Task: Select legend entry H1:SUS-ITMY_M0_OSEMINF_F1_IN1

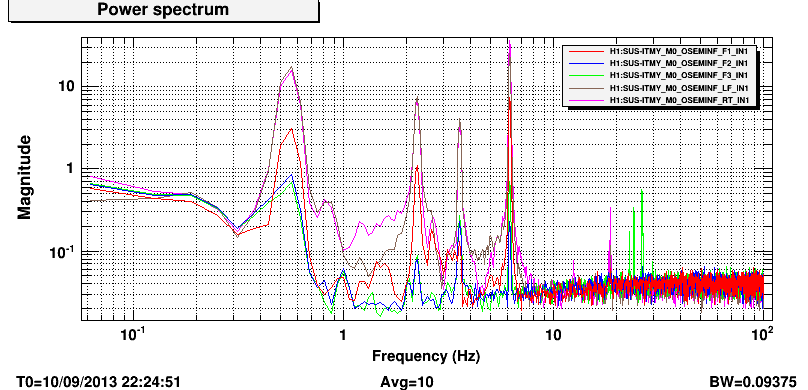Action: [x=678, y=52]
